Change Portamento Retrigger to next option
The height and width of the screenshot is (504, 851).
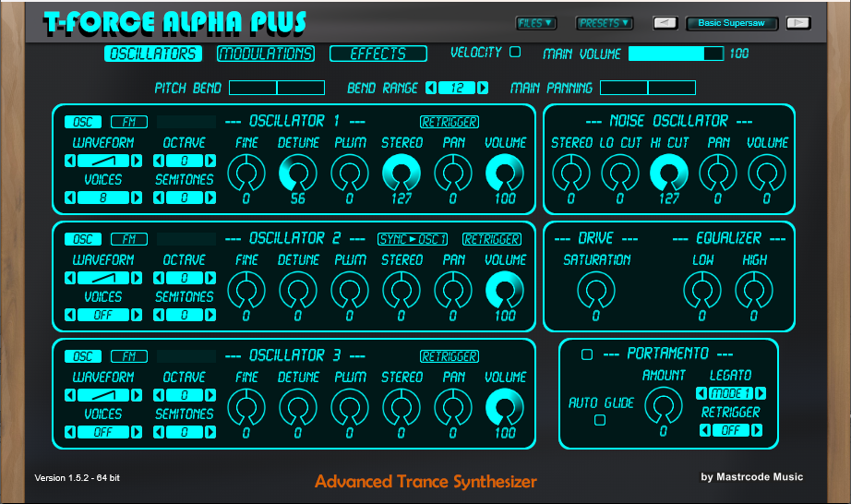point(757,430)
